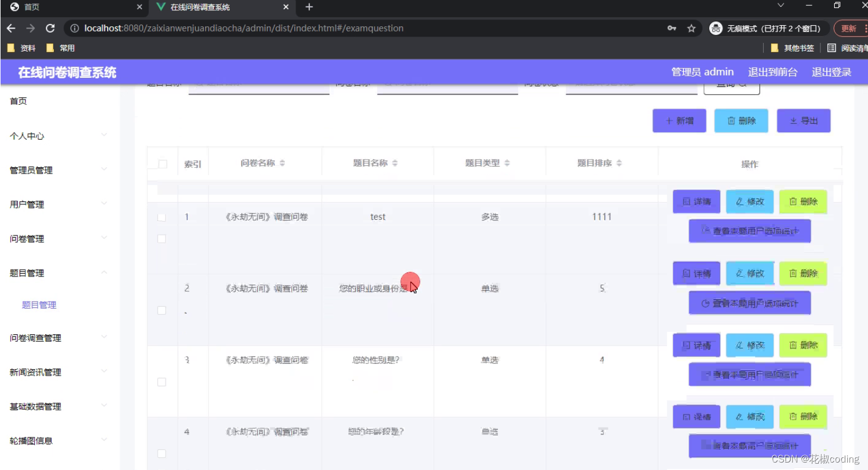Click the detail icon on 详情 for row 1
The height and width of the screenshot is (470, 868).
[687, 202]
